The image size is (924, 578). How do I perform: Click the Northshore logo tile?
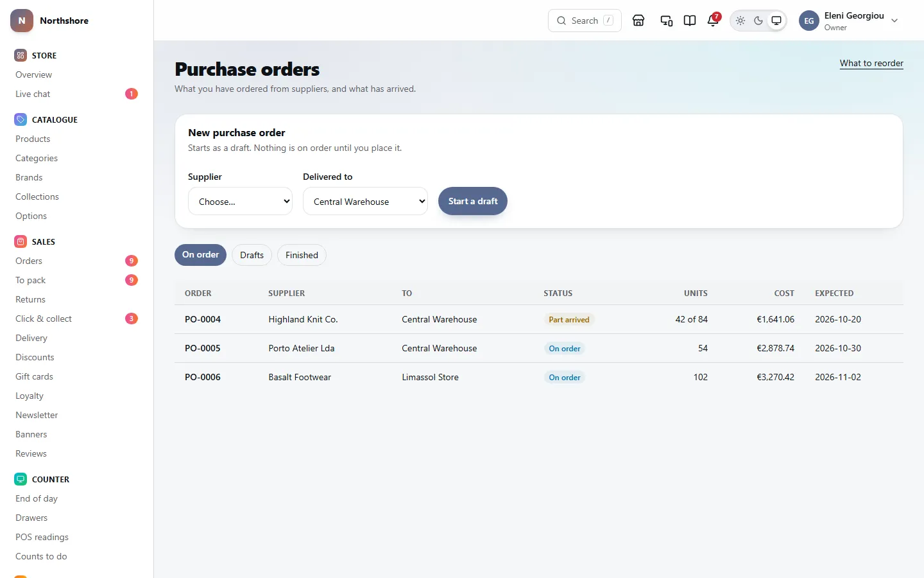[22, 21]
